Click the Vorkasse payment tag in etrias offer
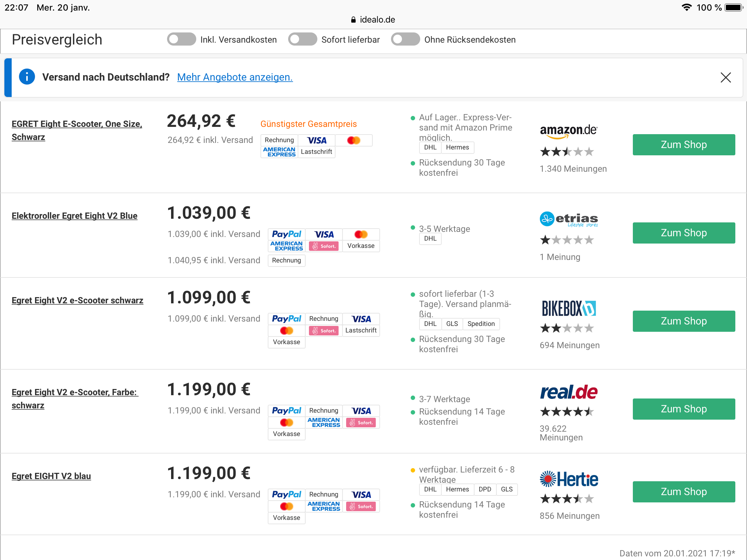The image size is (747, 560). 361,246
